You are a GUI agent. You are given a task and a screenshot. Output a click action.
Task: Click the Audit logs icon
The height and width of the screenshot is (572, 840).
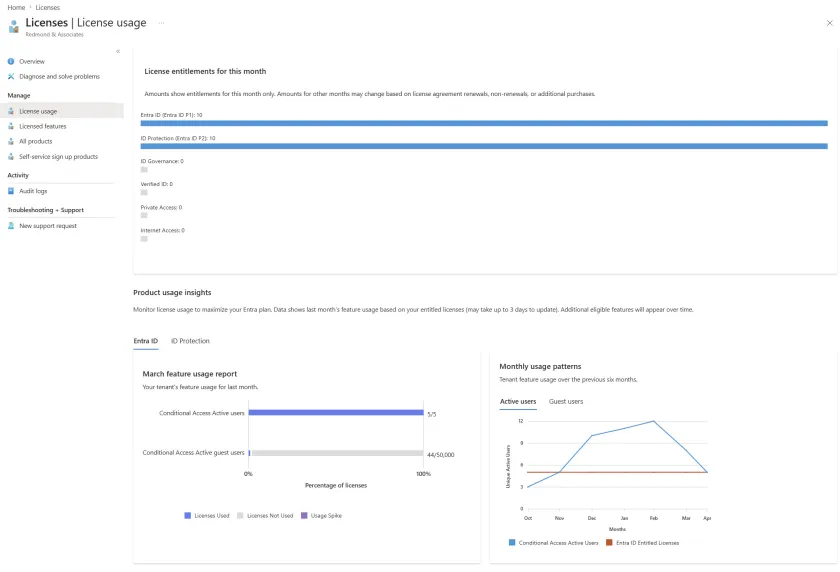point(11,191)
